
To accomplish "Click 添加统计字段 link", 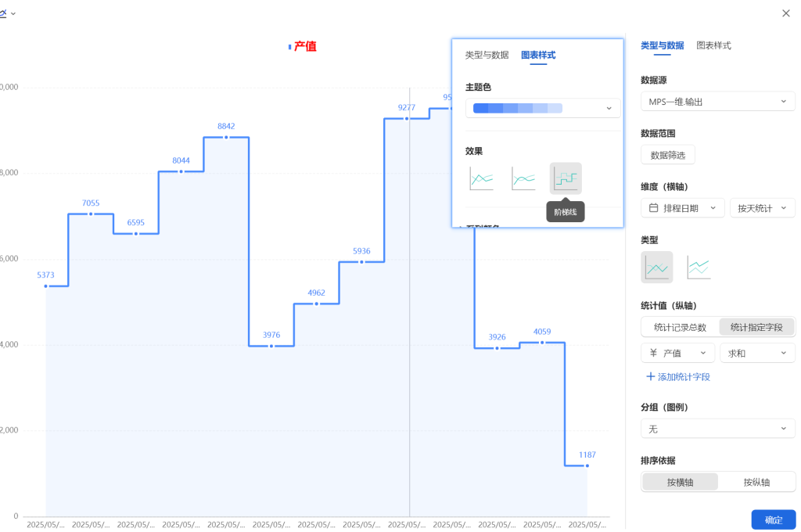I will point(678,376).
